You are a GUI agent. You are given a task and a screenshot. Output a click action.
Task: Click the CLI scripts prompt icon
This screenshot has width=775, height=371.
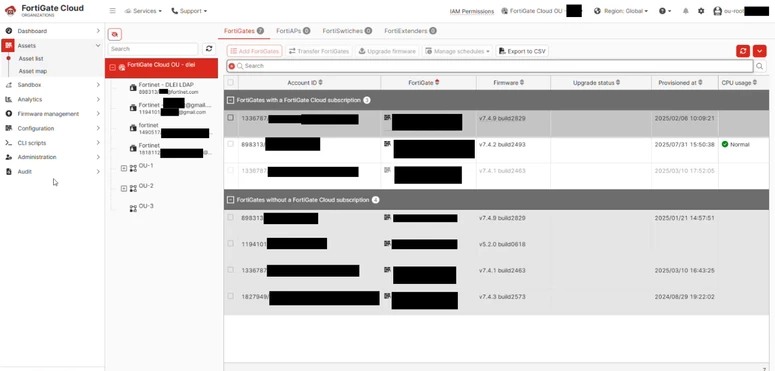click(8, 143)
